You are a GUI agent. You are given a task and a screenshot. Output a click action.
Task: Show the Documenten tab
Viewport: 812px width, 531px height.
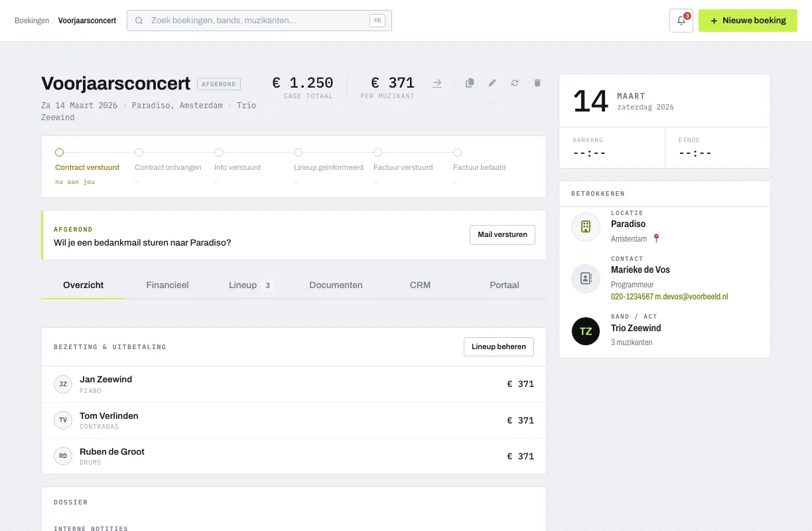coord(336,285)
